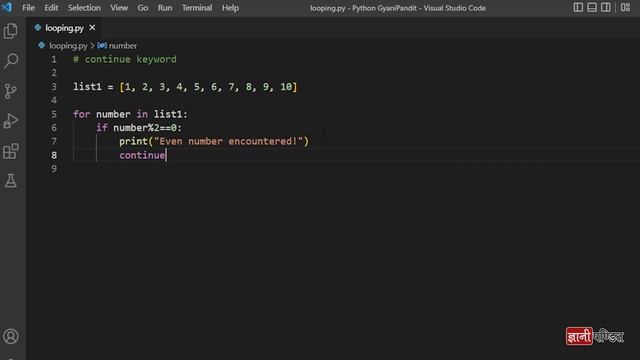This screenshot has height=360, width=640.
Task: Click the breadcrumb chevron separator
Action: [x=92, y=46]
